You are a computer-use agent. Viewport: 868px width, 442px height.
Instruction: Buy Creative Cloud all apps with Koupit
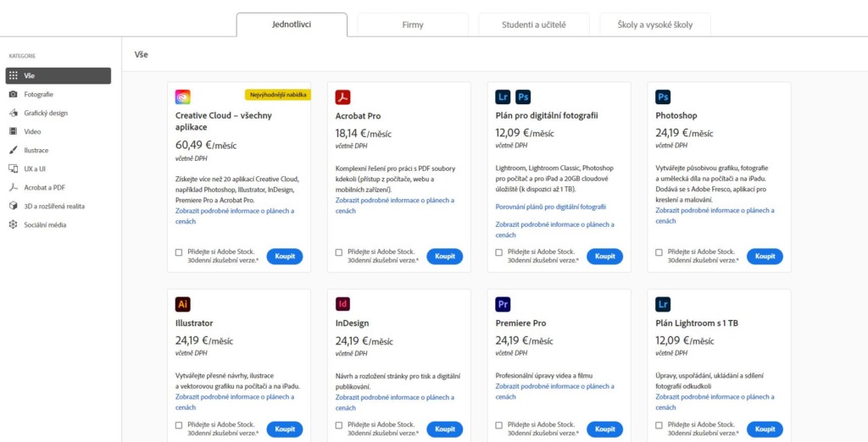pyautogui.click(x=285, y=256)
